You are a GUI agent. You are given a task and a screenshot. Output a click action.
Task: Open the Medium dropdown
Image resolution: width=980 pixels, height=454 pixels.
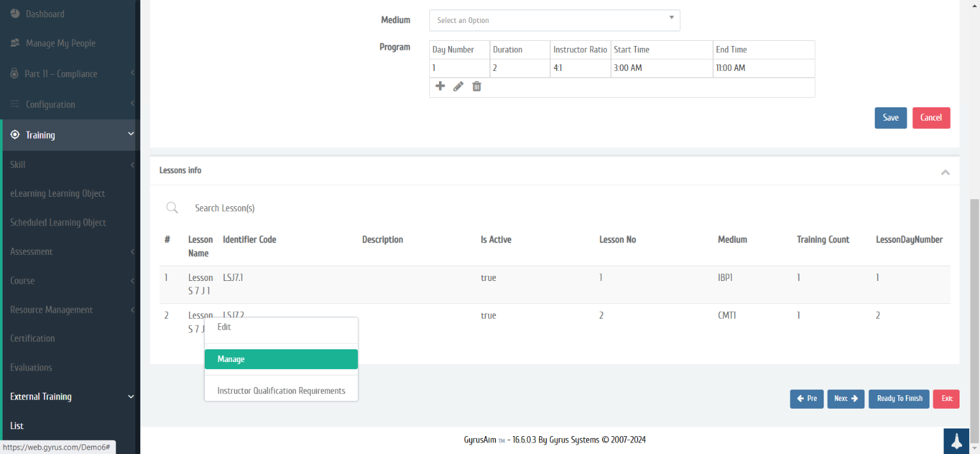tap(554, 20)
